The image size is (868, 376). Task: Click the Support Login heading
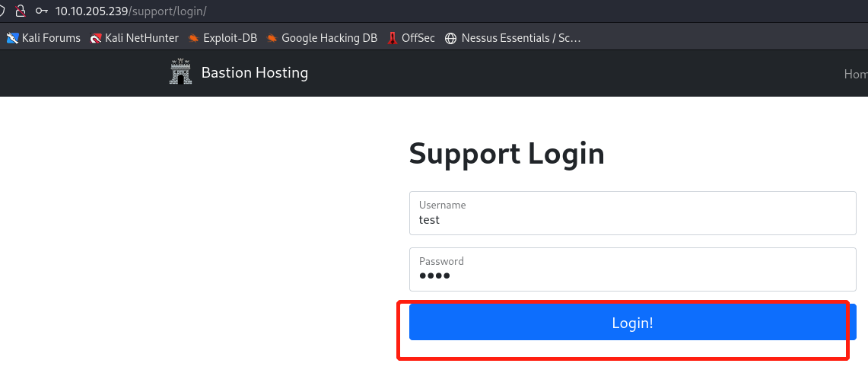[507, 154]
